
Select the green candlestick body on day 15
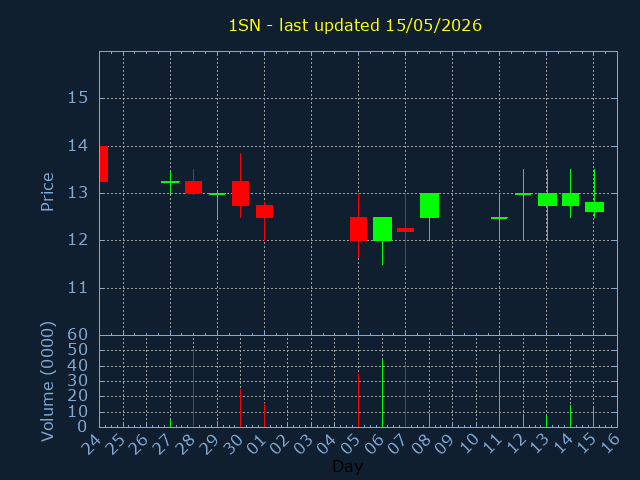click(594, 207)
